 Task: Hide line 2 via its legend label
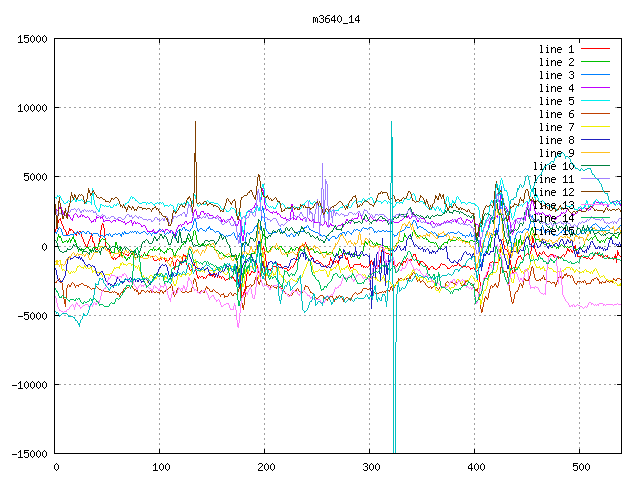coord(556,62)
